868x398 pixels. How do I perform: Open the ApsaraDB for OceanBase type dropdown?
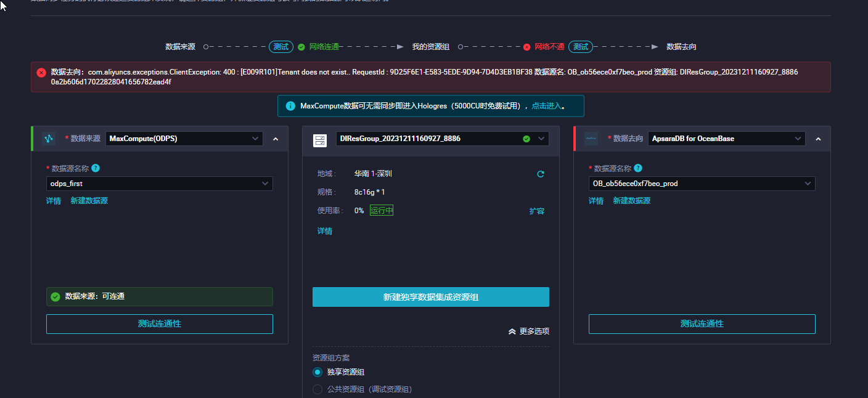pos(727,139)
